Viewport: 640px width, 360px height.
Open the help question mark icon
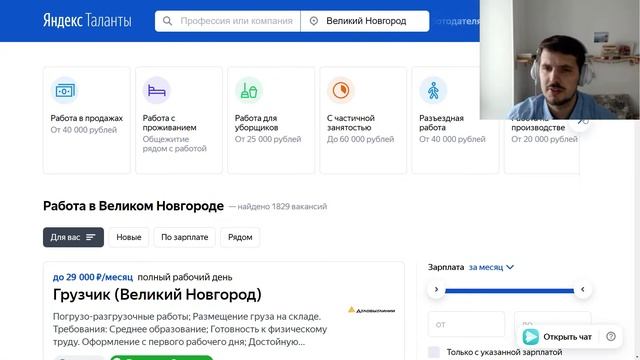tap(611, 336)
